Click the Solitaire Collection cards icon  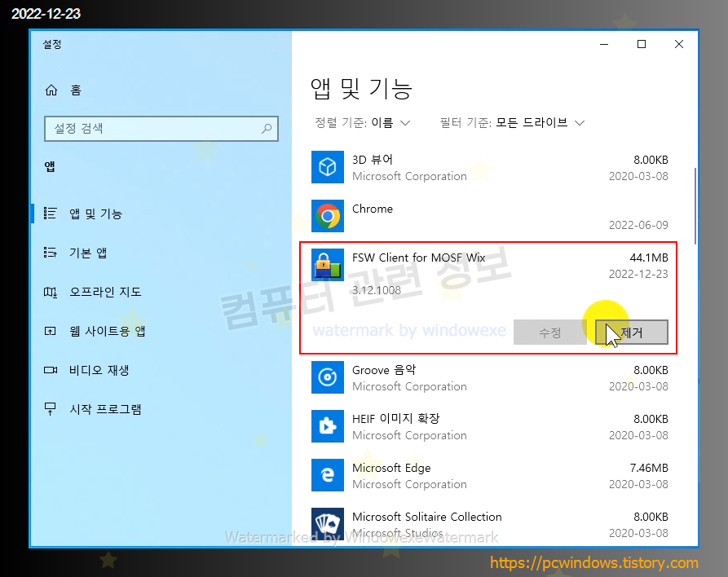click(x=328, y=523)
